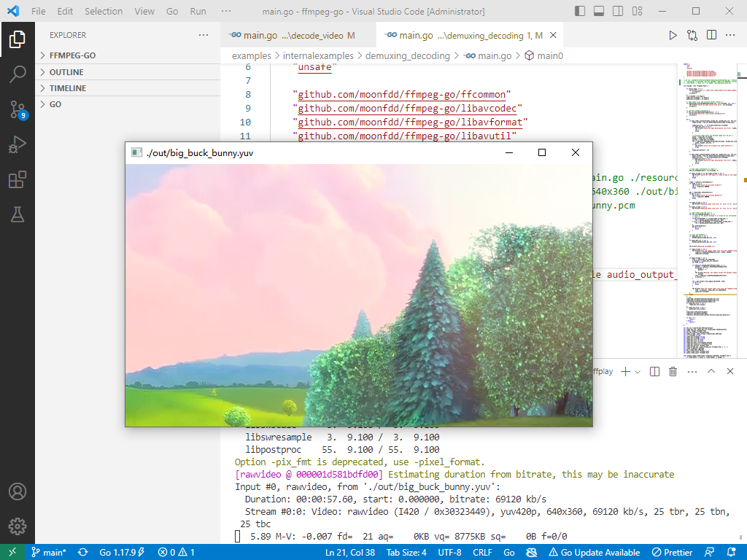Screen dimensions: 747x560
Task: Open the Search view
Action: (18, 74)
